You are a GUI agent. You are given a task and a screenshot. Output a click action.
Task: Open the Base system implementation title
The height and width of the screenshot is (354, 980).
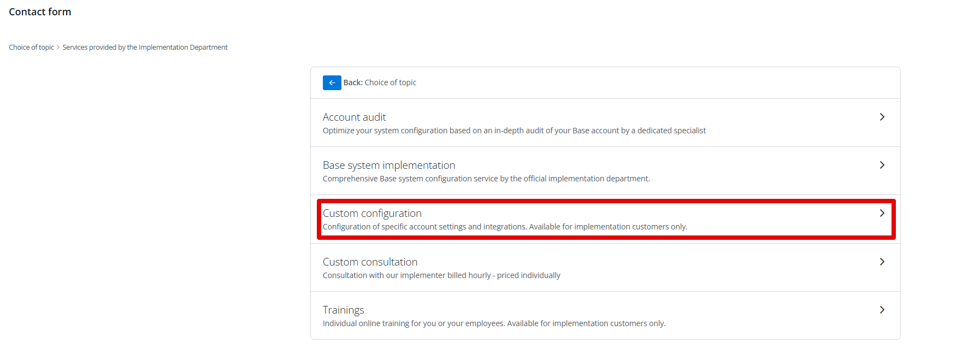tap(388, 165)
